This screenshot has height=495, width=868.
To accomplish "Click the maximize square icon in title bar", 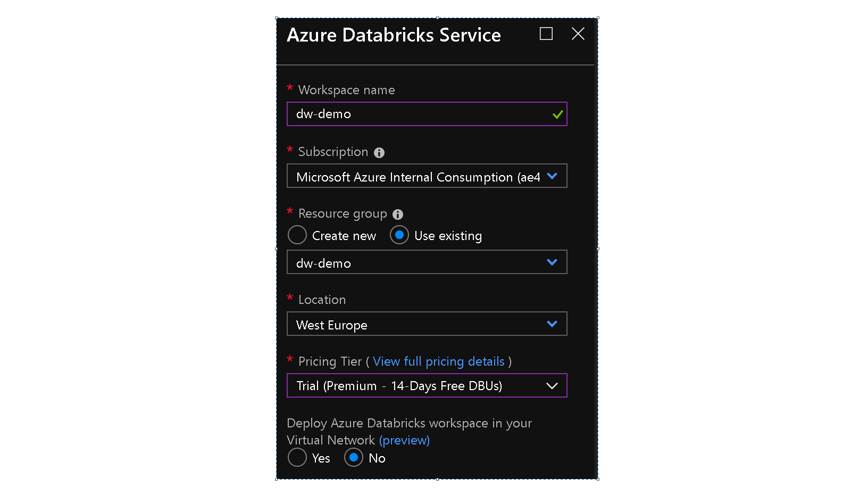I will point(546,34).
